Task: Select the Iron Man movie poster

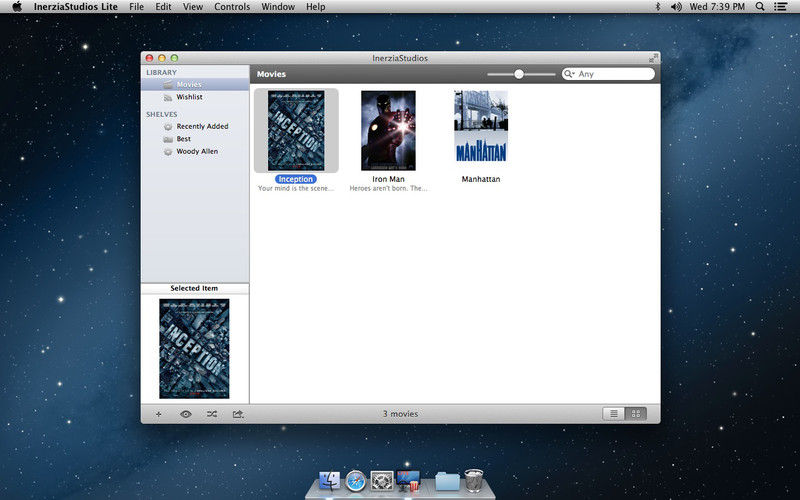Action: coord(388,131)
